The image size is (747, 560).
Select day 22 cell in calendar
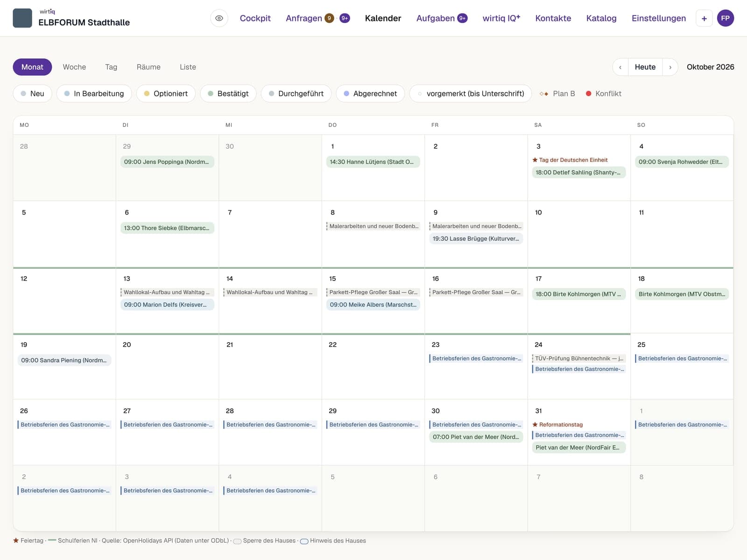tap(373, 366)
